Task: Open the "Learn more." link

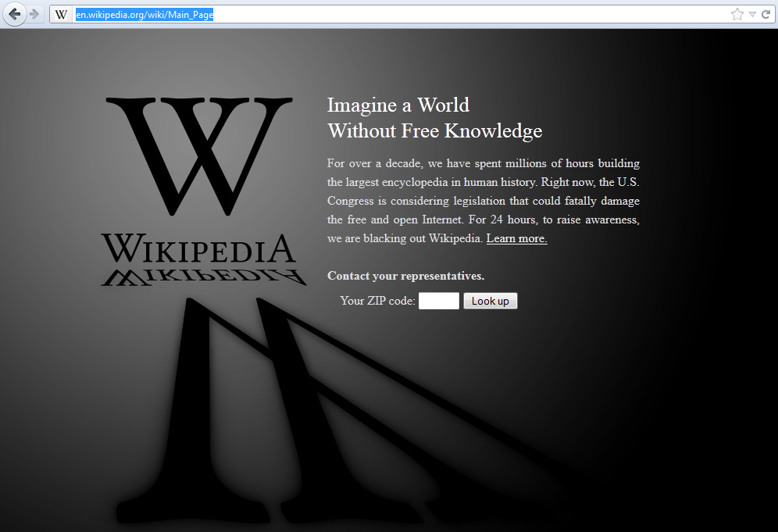Action: [x=516, y=238]
